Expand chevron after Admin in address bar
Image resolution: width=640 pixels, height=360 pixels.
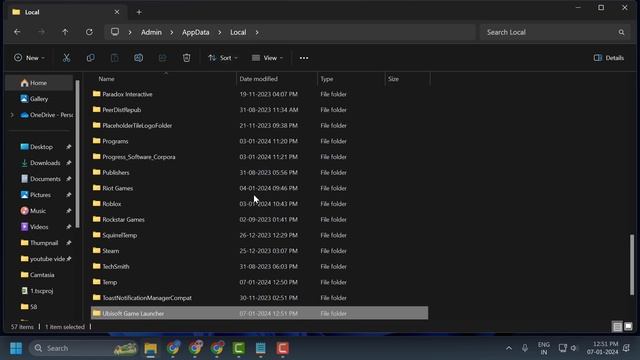click(x=171, y=32)
